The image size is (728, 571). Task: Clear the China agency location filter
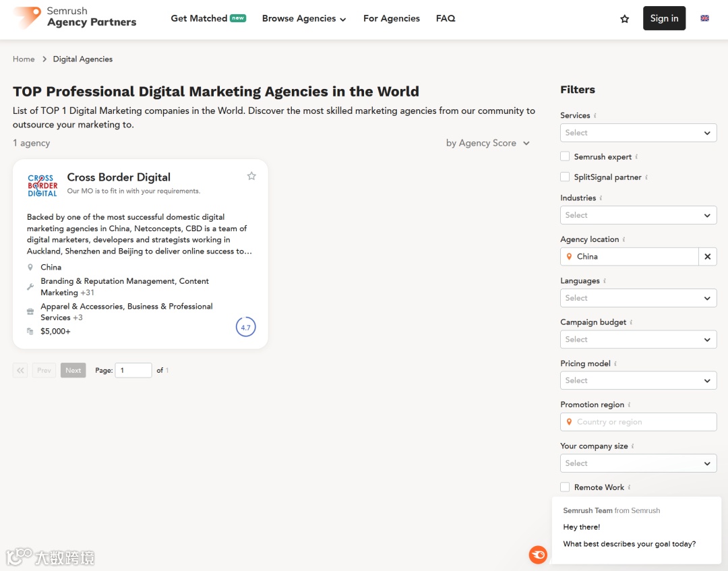tap(708, 257)
